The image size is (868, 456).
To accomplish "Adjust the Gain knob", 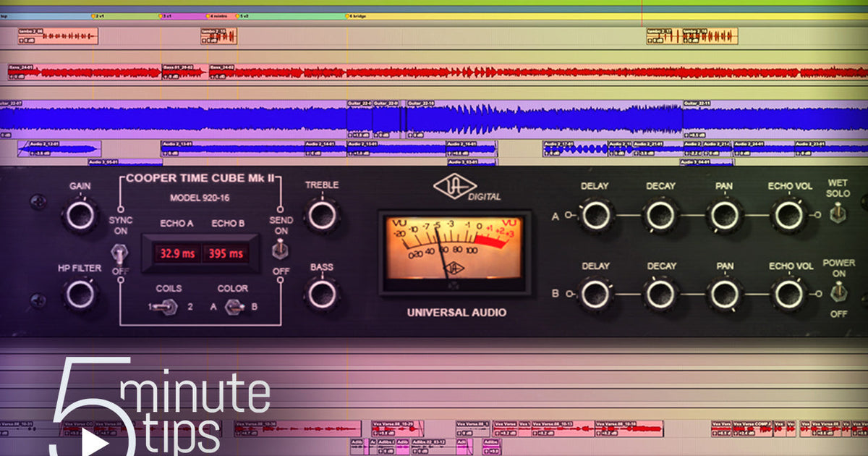I will (x=80, y=215).
